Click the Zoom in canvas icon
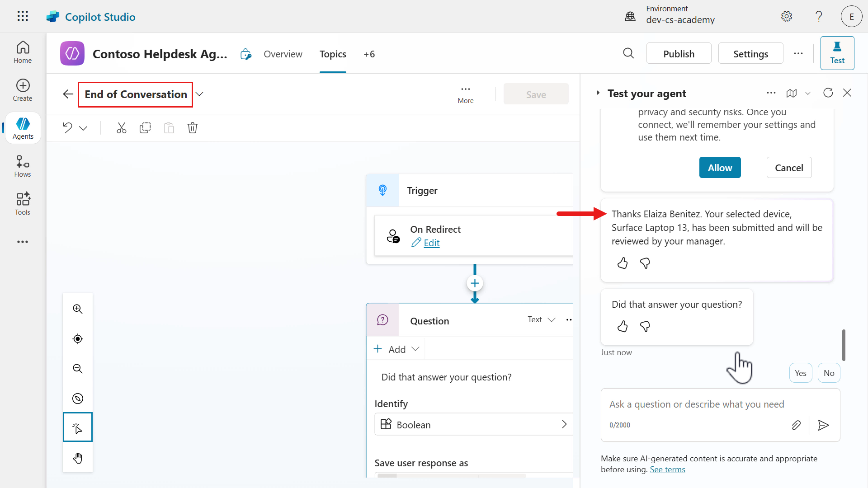This screenshot has width=868, height=488. [x=78, y=309]
